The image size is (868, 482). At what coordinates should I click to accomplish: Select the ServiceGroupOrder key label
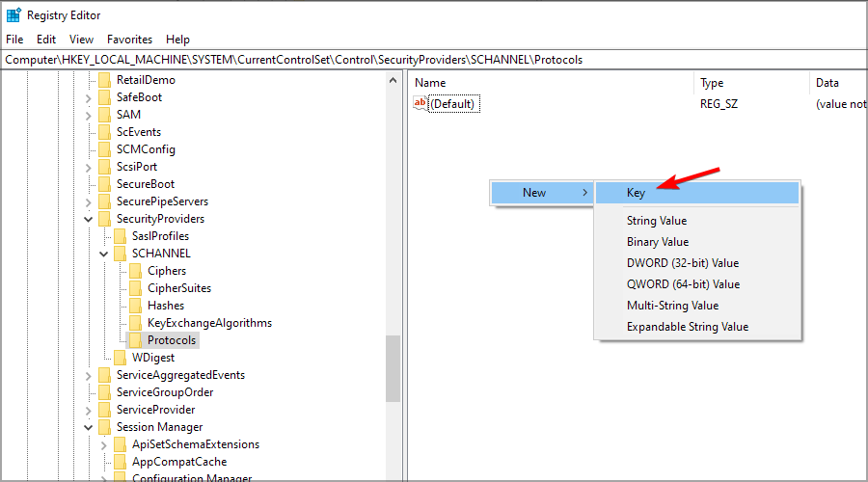coord(165,392)
